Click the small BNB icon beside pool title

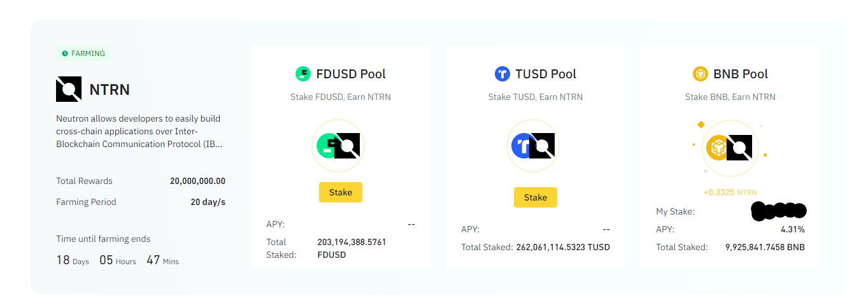tap(701, 74)
